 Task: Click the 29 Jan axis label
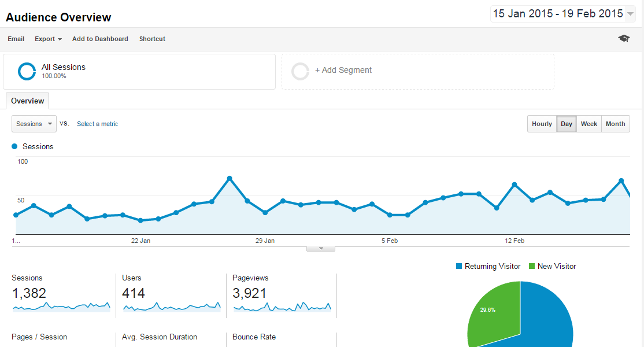pyautogui.click(x=265, y=241)
